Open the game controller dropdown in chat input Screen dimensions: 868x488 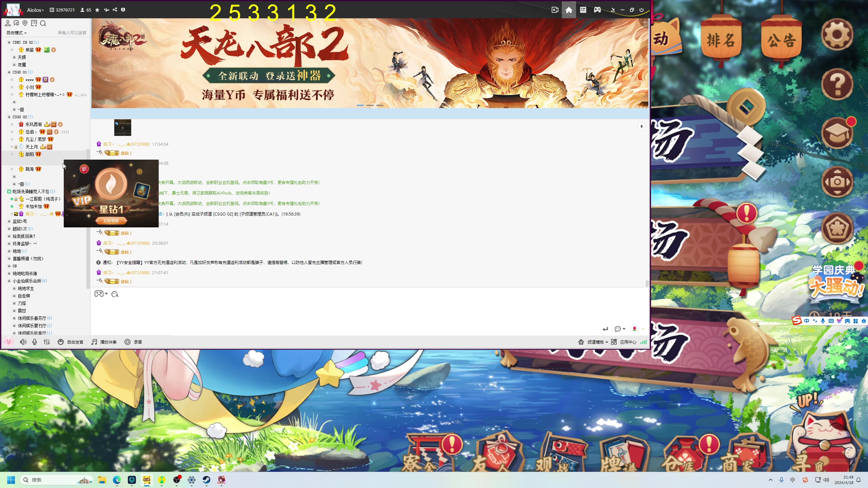101,294
